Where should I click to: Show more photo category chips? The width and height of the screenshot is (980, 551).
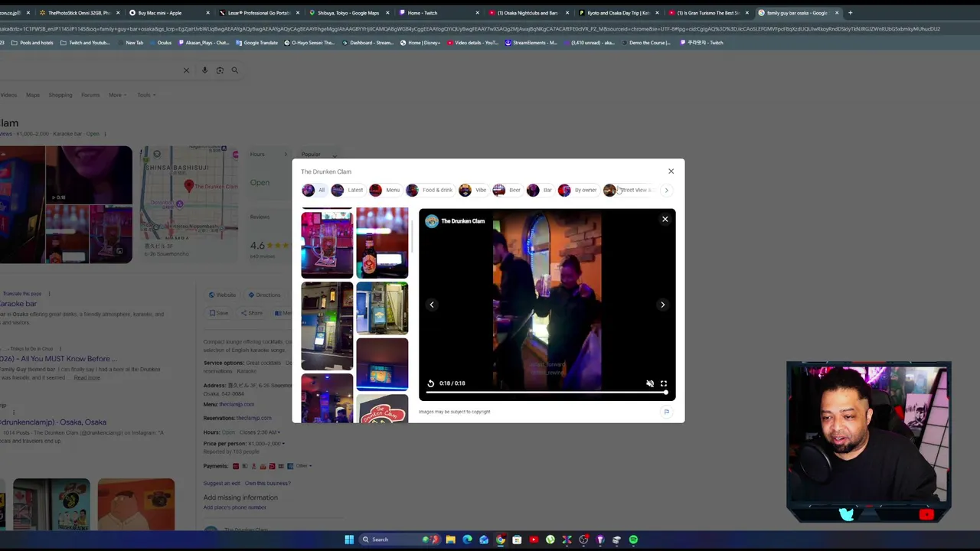pyautogui.click(x=666, y=190)
